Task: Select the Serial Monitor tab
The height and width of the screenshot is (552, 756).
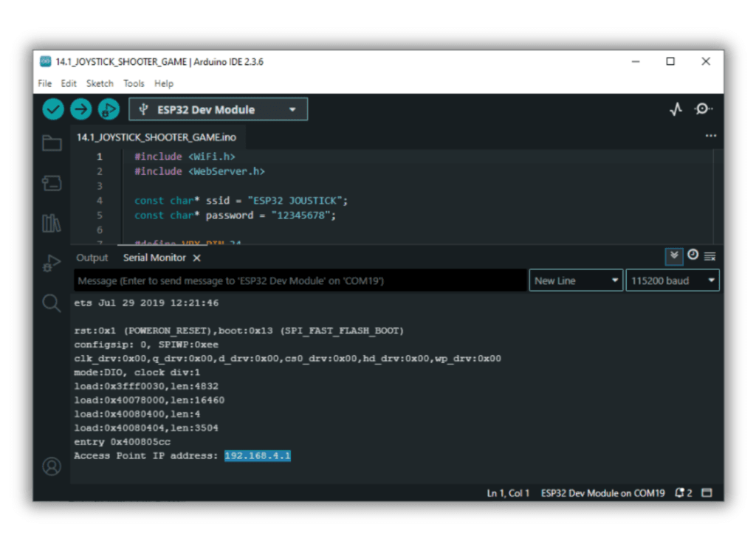Action: point(154,258)
